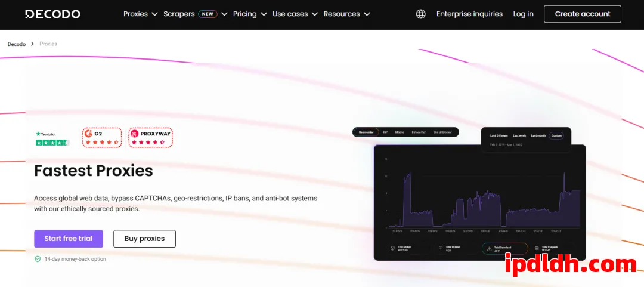Click the Total Usage cube icon
Viewport: 644px width, 287px height.
tap(392, 248)
